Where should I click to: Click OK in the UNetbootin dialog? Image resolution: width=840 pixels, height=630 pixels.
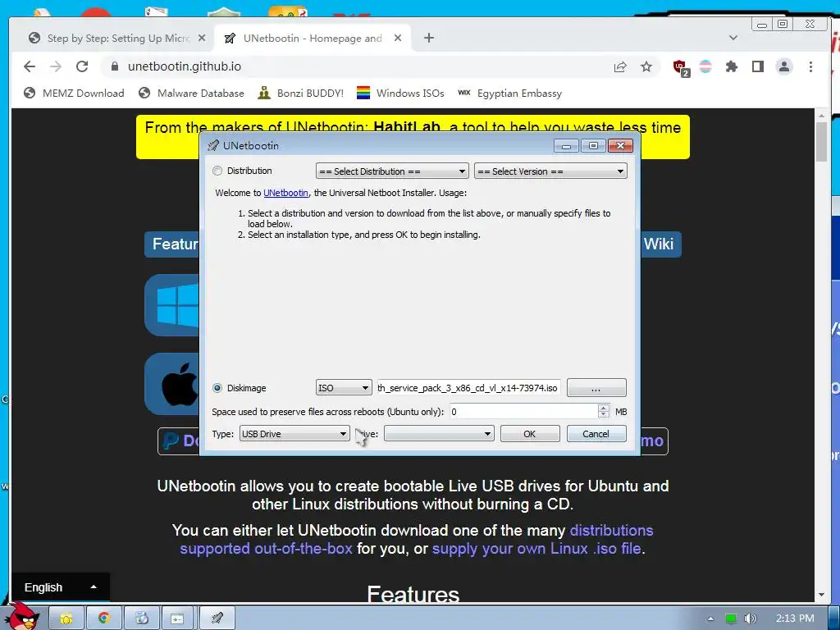click(x=530, y=434)
